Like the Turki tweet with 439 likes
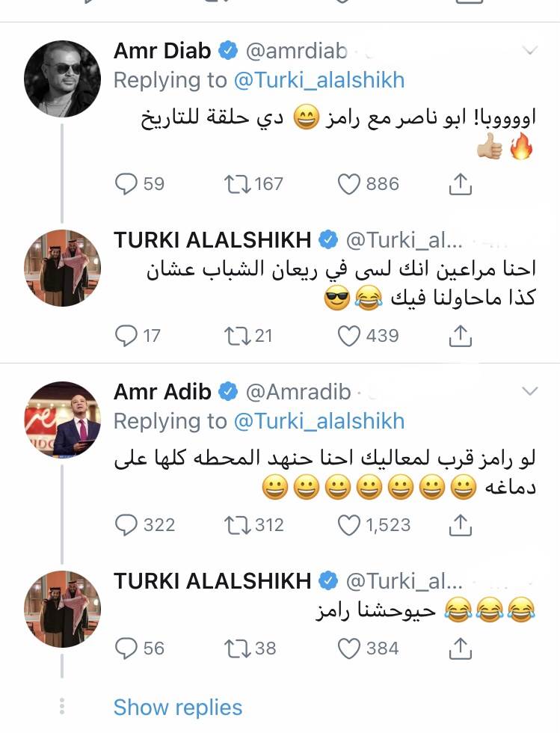Viewport: 560px width, 733px height. (349, 337)
